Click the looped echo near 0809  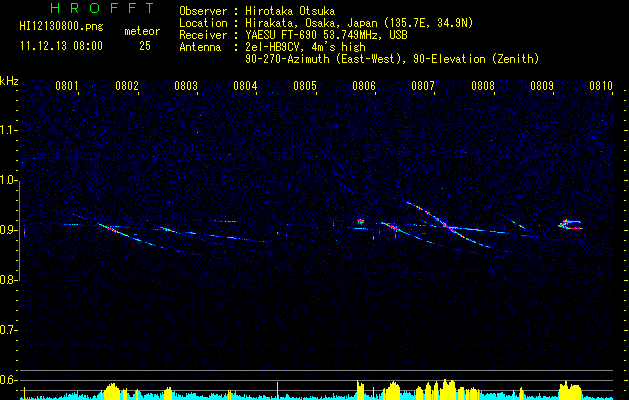pos(570,224)
